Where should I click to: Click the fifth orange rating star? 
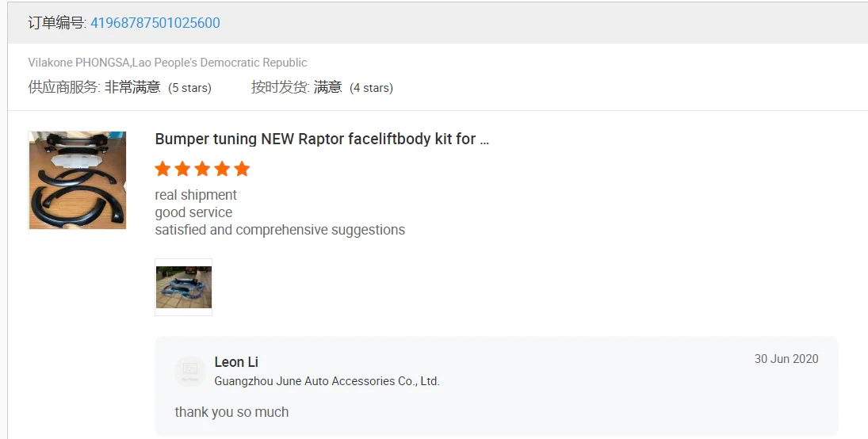pos(242,169)
